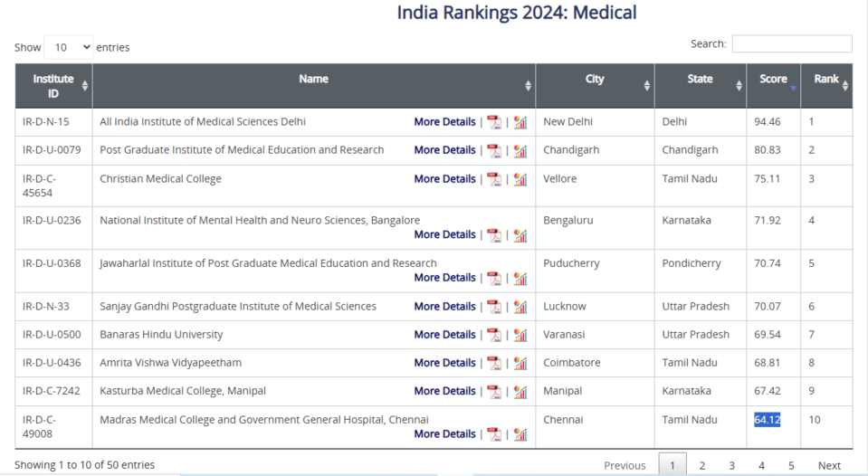
Task: Open the Show entries count dropdown
Action: click(69, 48)
